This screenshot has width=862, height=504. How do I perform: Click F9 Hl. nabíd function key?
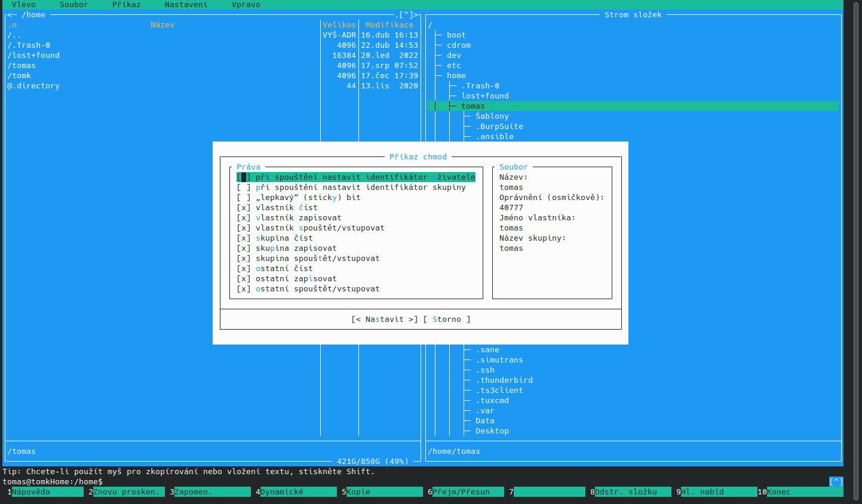pyautogui.click(x=717, y=492)
